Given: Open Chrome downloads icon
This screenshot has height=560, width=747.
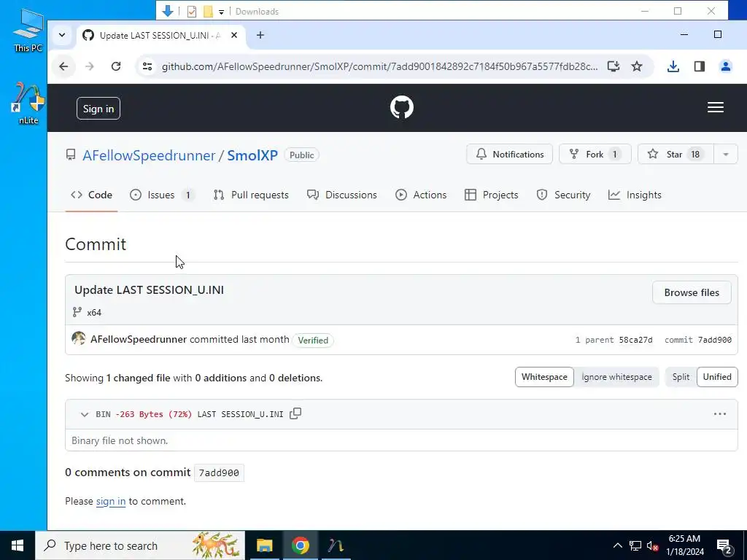Looking at the screenshot, I should (673, 66).
